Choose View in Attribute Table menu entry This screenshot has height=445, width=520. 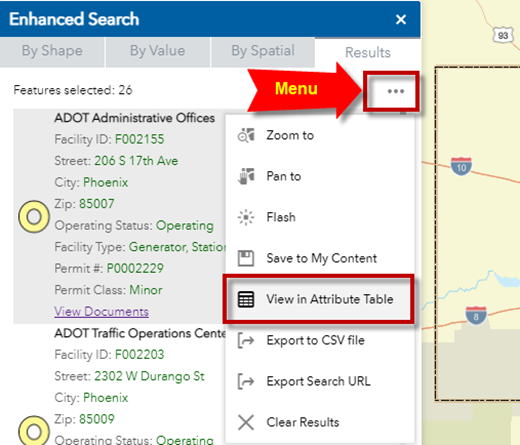tap(319, 299)
